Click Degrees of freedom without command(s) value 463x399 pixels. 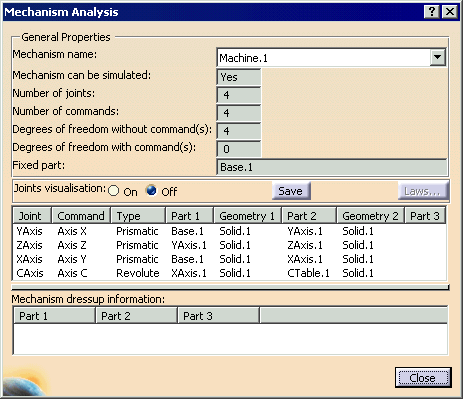(239, 131)
